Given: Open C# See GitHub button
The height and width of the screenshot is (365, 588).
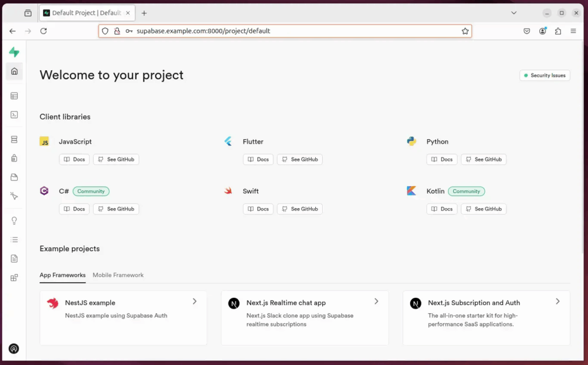Looking at the screenshot, I should click(x=116, y=209).
